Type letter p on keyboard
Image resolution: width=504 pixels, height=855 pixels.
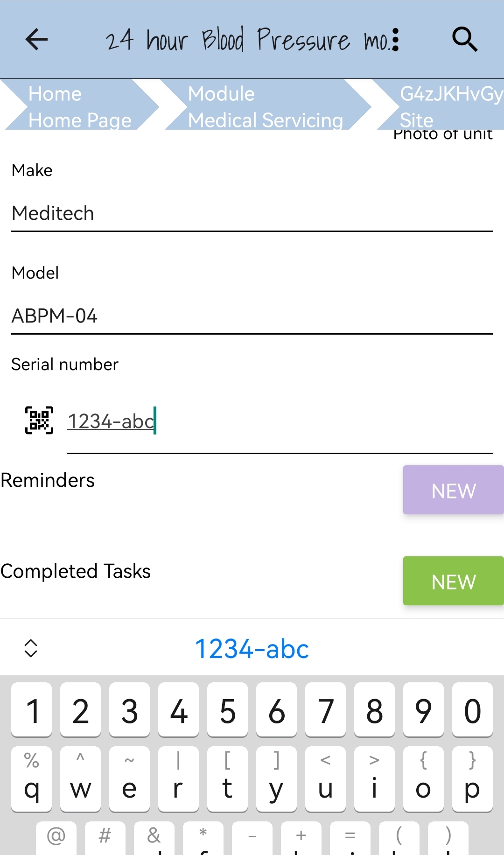[472, 779]
